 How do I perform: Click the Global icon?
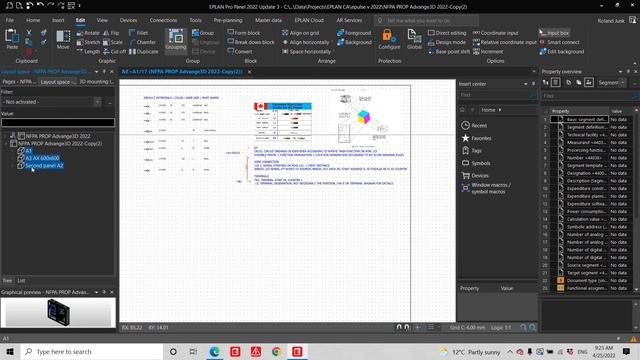[414, 39]
